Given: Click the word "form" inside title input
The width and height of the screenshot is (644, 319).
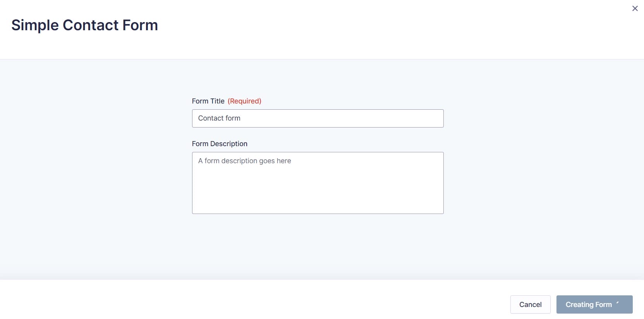Looking at the screenshot, I should click(x=233, y=118).
